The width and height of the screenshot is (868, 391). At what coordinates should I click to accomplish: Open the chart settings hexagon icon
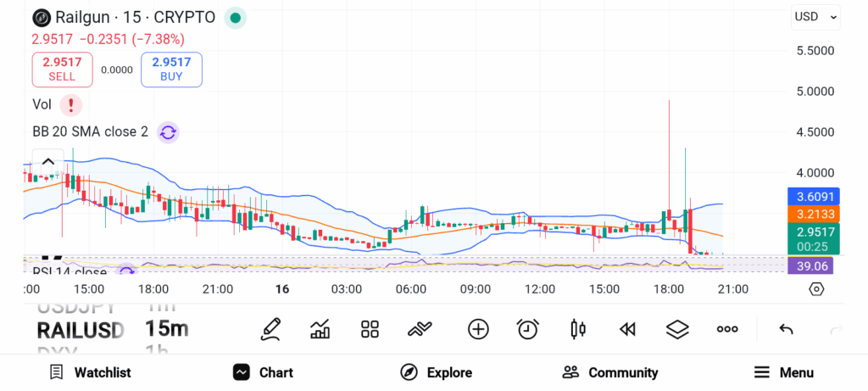click(816, 289)
